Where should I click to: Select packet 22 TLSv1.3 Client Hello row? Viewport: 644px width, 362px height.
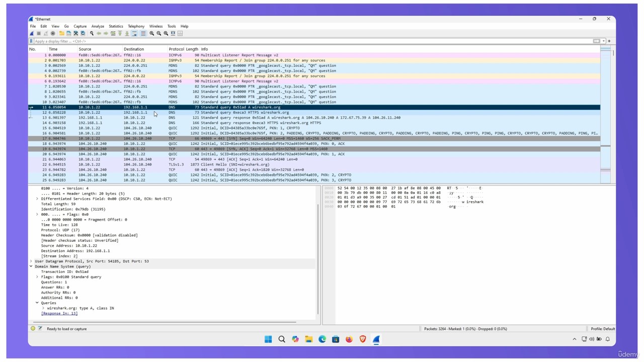314,164
